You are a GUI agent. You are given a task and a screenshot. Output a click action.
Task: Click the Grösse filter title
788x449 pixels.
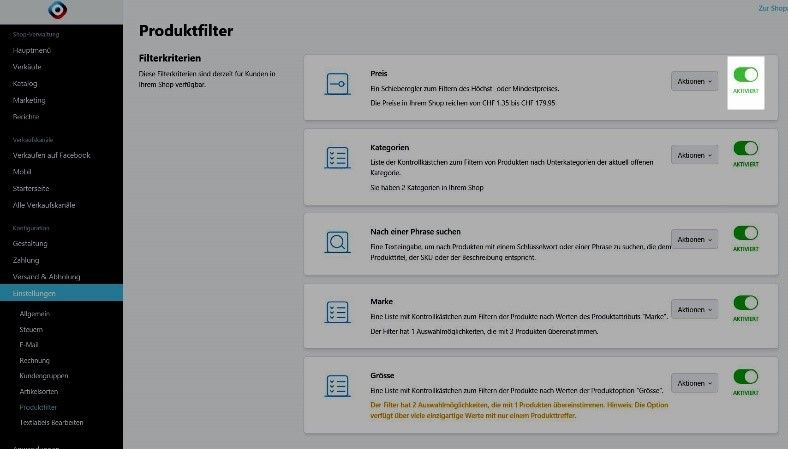(382, 376)
